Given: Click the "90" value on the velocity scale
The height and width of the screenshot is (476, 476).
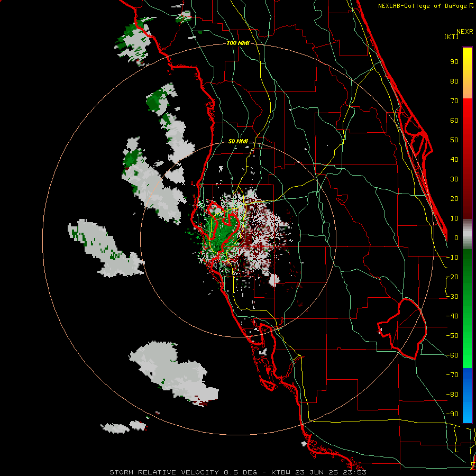Looking at the screenshot, I should click(454, 62).
